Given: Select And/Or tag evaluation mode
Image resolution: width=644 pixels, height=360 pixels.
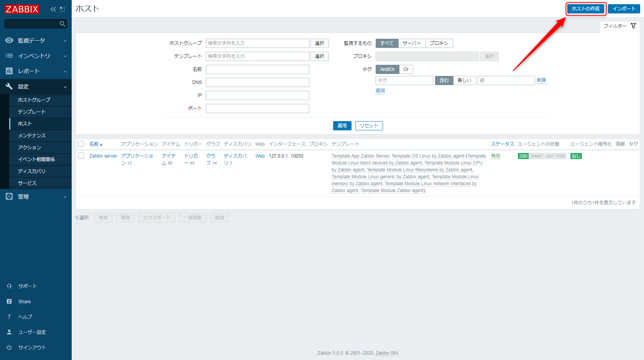Looking at the screenshot, I should [388, 69].
